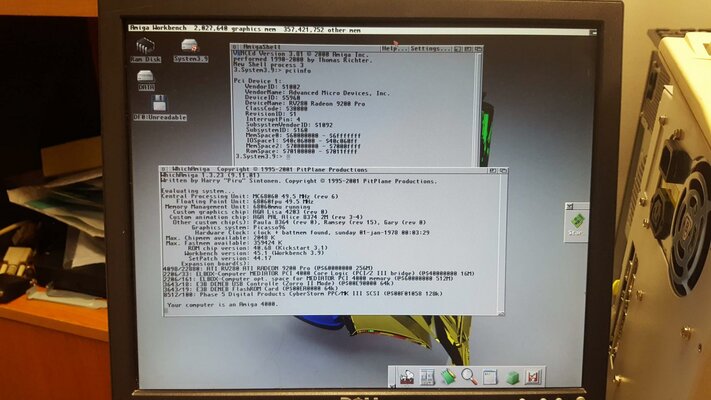Click the WhichAmiga window title bar
This screenshot has width=711, height=400.
tap(300, 171)
